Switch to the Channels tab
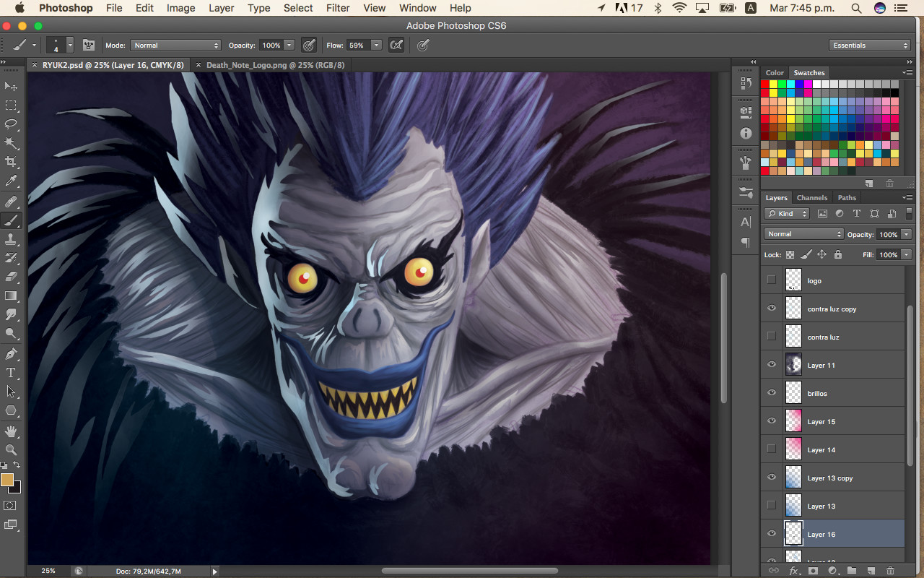The height and width of the screenshot is (578, 924). point(811,197)
